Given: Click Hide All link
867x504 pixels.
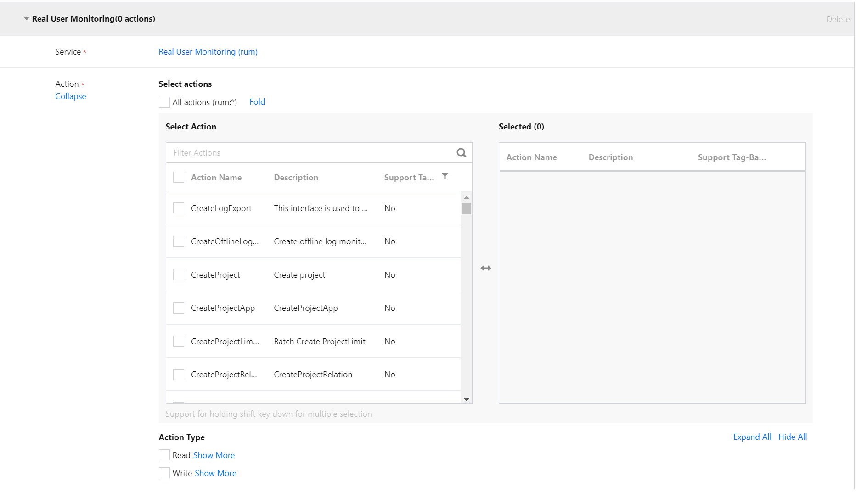Looking at the screenshot, I should coord(793,437).
